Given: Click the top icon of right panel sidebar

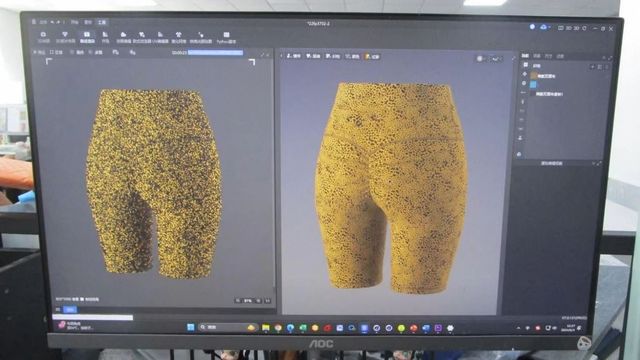Looking at the screenshot, I should [x=525, y=65].
